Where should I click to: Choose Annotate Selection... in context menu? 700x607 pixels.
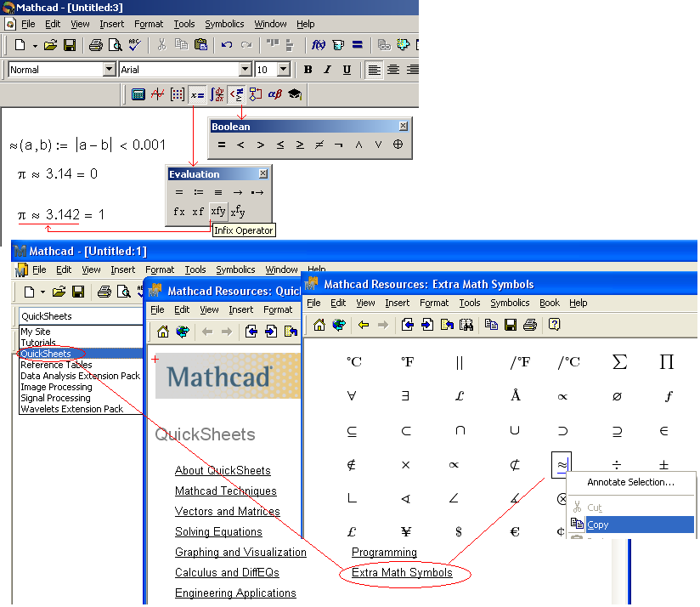[x=630, y=482]
